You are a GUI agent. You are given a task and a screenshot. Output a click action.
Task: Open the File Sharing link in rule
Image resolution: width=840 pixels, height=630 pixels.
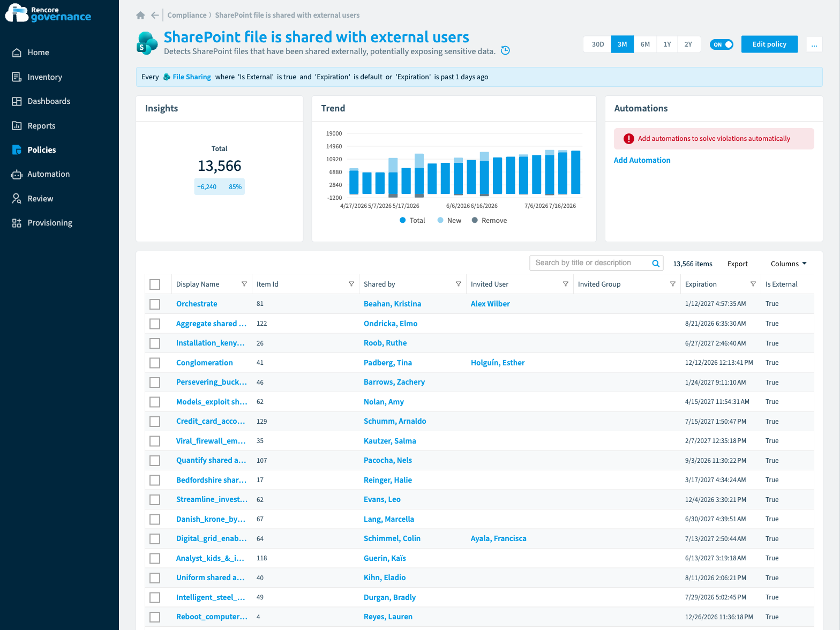192,77
